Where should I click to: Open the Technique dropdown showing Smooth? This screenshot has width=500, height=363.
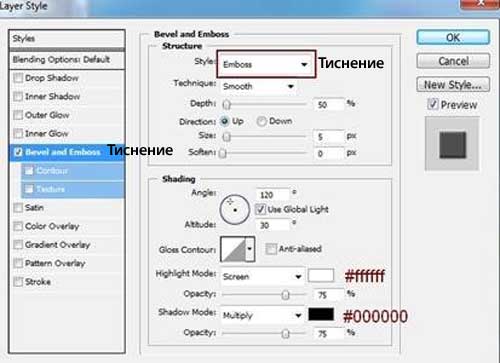(259, 86)
